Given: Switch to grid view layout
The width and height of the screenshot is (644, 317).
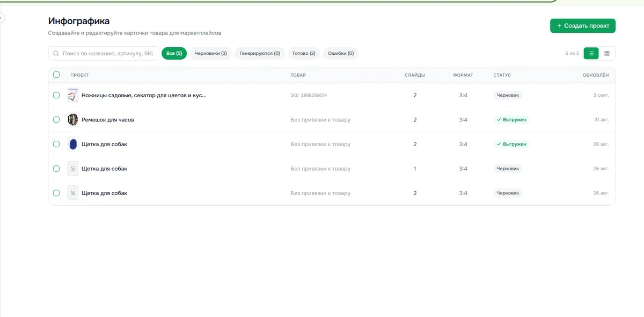Looking at the screenshot, I should click(x=607, y=53).
